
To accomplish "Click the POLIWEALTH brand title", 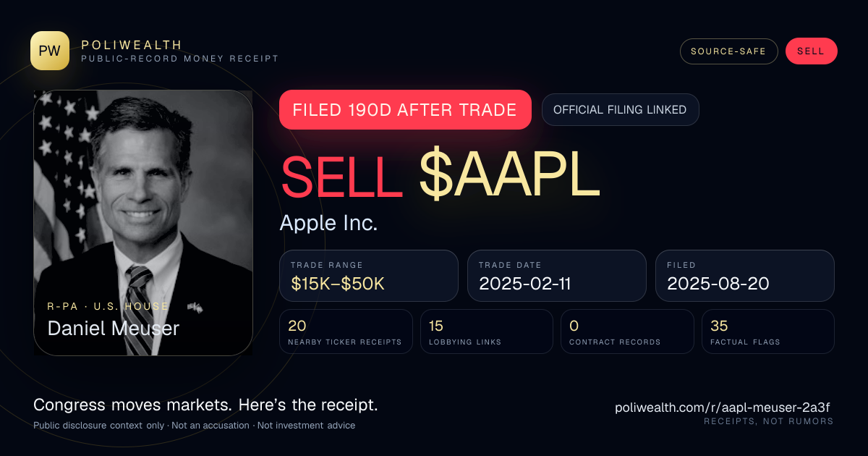I will tap(132, 45).
